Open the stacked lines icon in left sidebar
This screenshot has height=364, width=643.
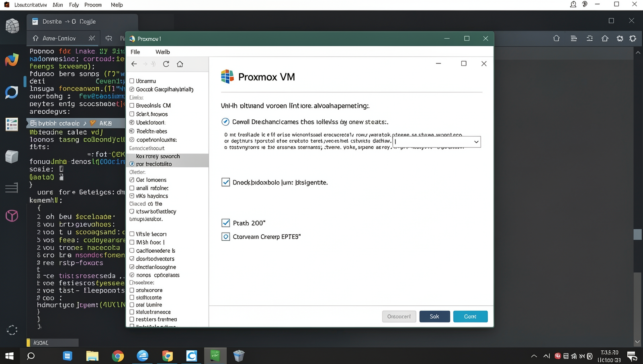click(12, 188)
